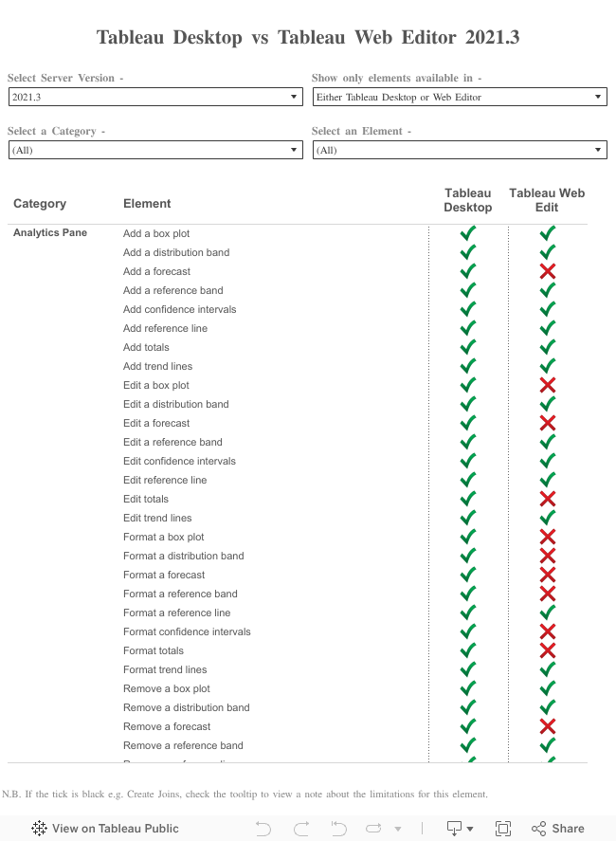Open the Show only elements available in dropdown
Image resolution: width=616 pixels, height=841 pixels.
[x=460, y=97]
